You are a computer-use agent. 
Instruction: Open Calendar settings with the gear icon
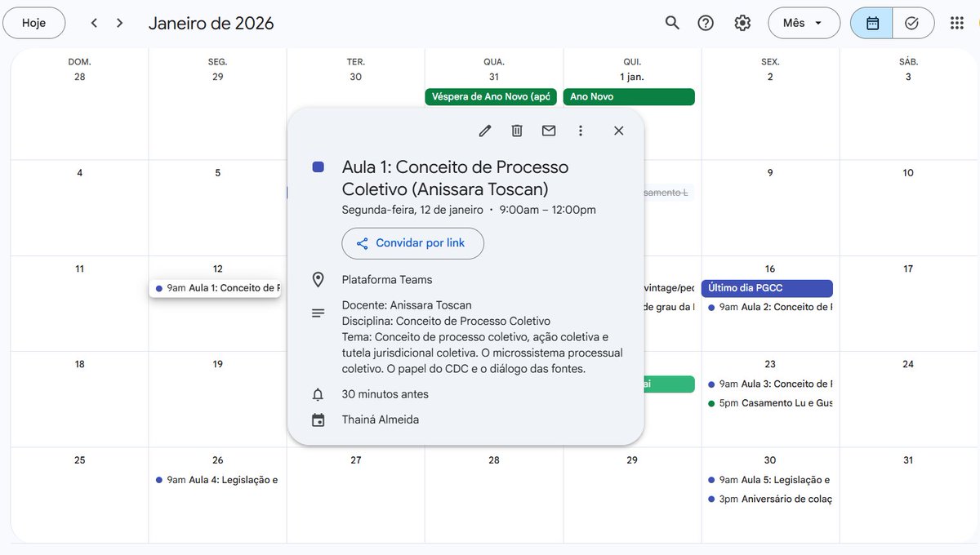click(x=742, y=23)
